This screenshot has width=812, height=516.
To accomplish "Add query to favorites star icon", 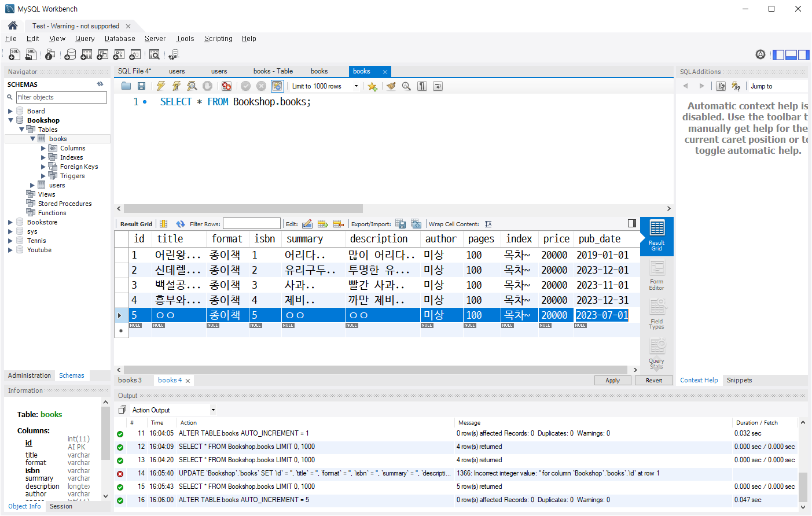I will click(372, 86).
